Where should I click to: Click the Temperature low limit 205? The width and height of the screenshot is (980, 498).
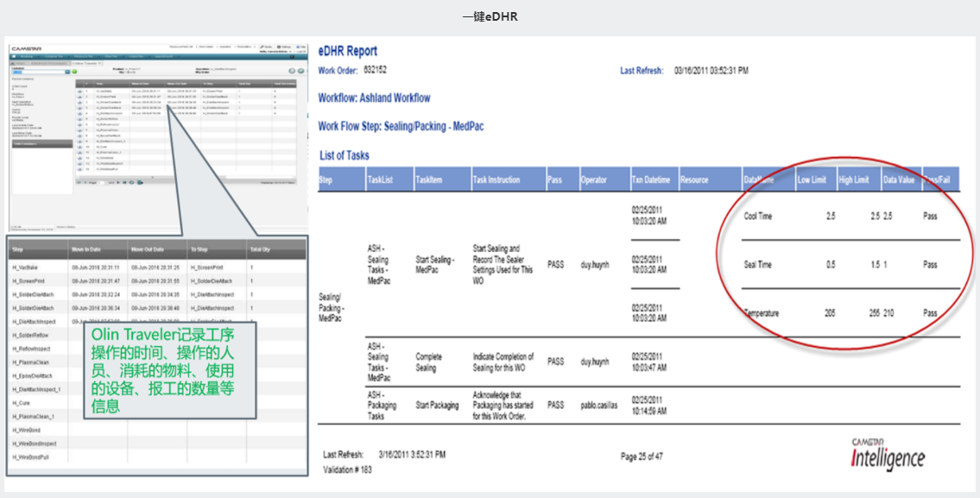830,313
